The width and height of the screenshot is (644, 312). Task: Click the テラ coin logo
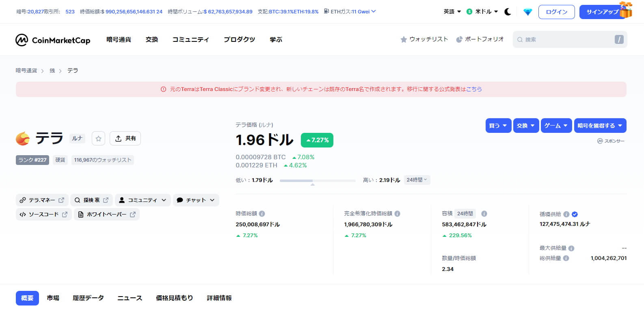(x=23, y=139)
